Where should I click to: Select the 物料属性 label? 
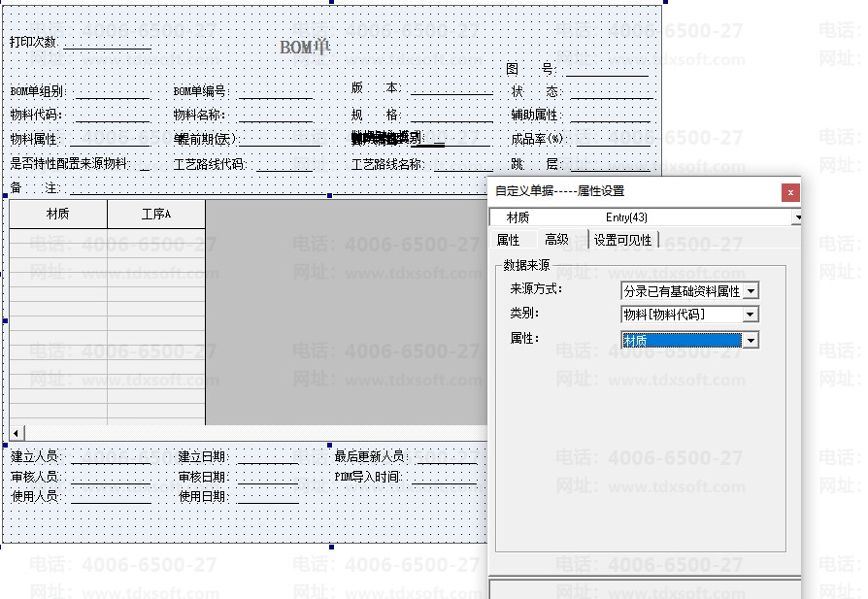click(35, 139)
